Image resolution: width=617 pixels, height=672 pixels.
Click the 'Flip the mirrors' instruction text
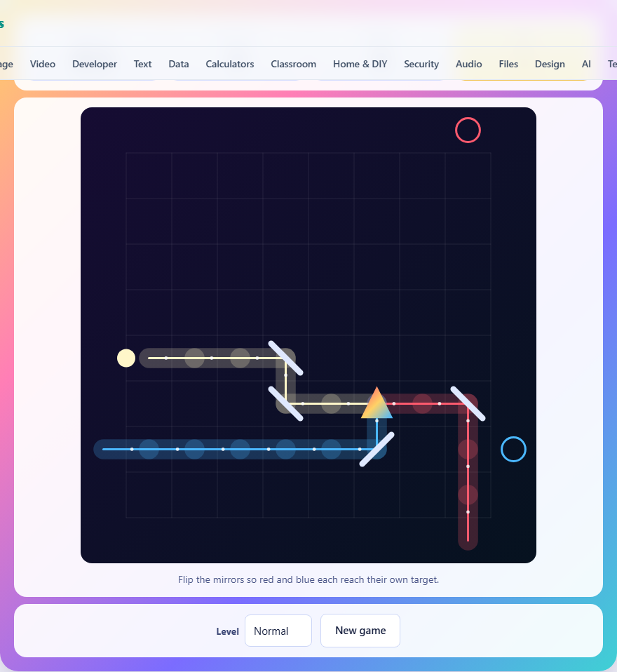[x=308, y=579]
